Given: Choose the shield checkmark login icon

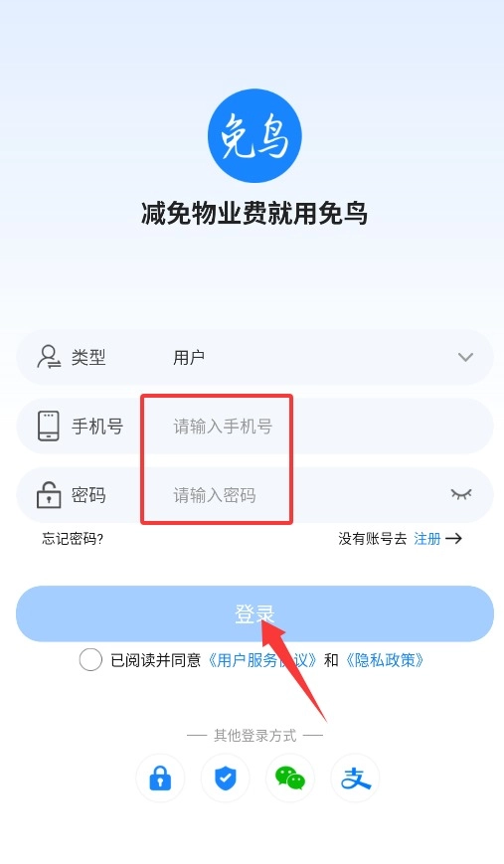Looking at the screenshot, I should point(226,778).
